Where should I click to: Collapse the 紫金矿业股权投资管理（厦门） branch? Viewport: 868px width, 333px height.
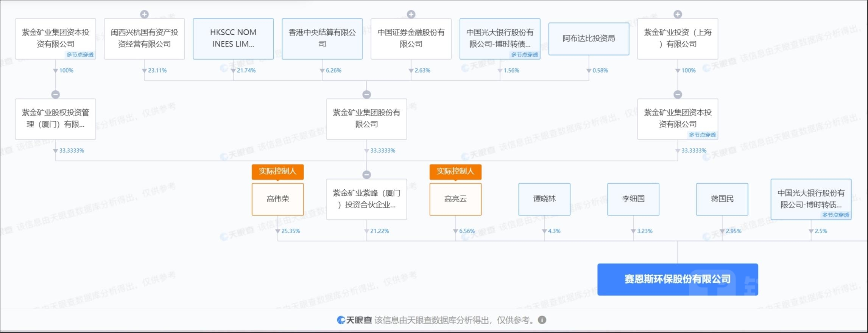click(56, 94)
